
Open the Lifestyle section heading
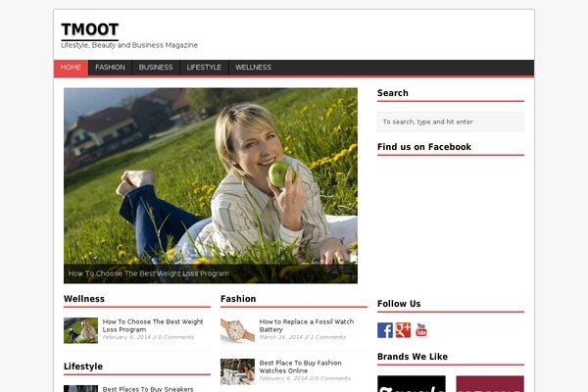click(83, 367)
